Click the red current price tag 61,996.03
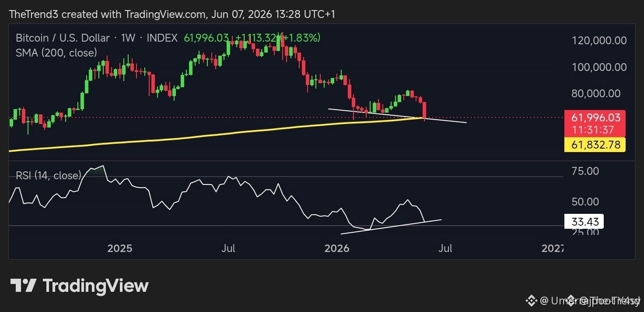644x312 pixels. (x=595, y=117)
